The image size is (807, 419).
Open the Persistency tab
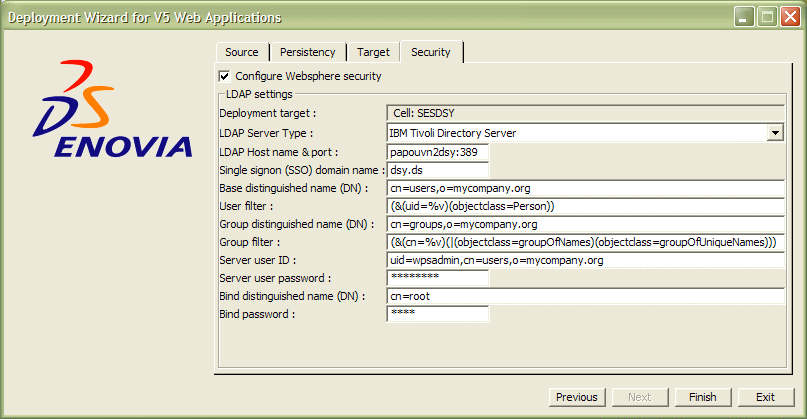(x=307, y=52)
